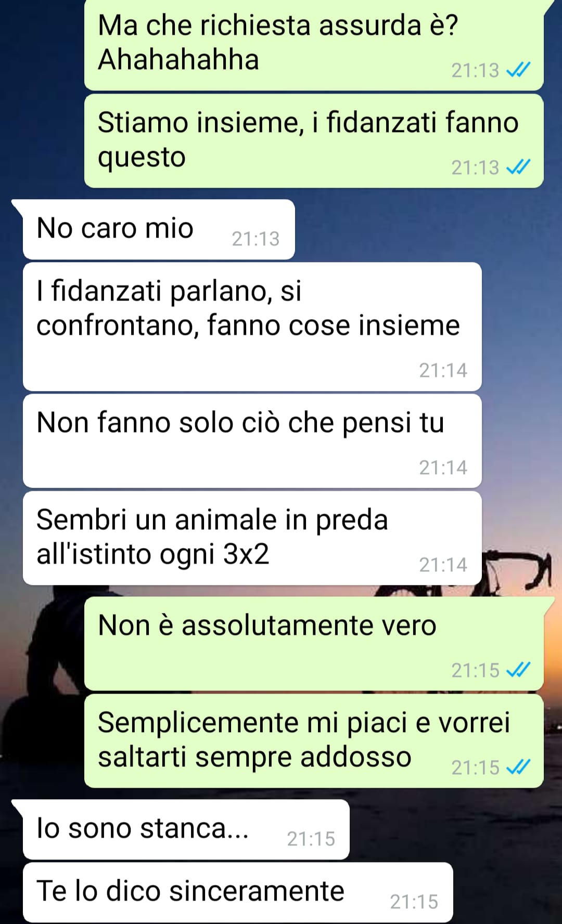Tap the 'Stiamo insieme, i fidanzati fanno questo' bubble
562x924 pixels.
click(314, 141)
